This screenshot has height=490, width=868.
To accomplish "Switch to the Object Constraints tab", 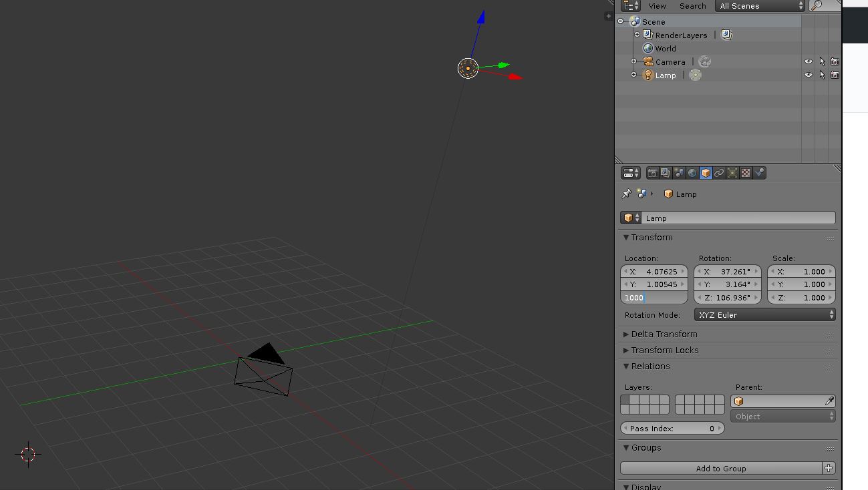I will (x=719, y=173).
